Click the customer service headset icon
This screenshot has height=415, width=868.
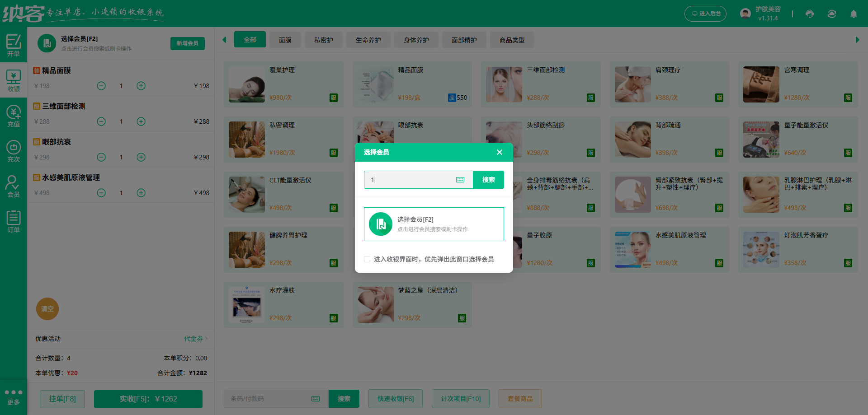810,14
